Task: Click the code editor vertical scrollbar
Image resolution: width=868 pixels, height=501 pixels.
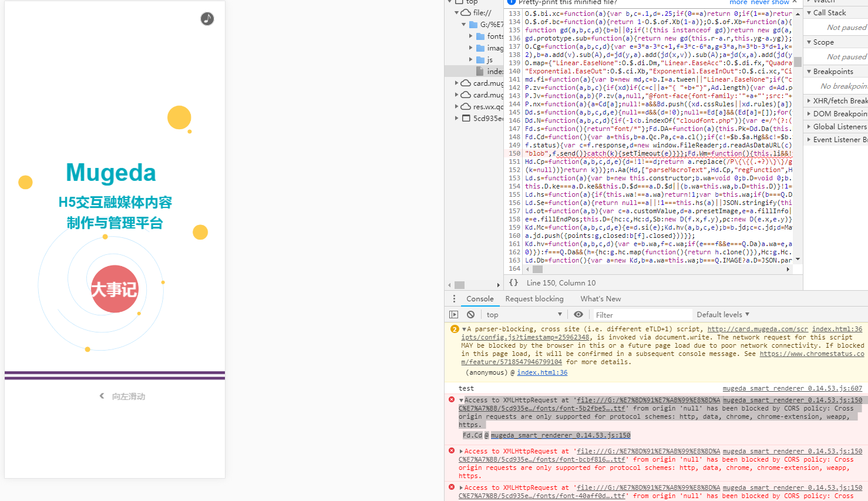Action: (798, 62)
